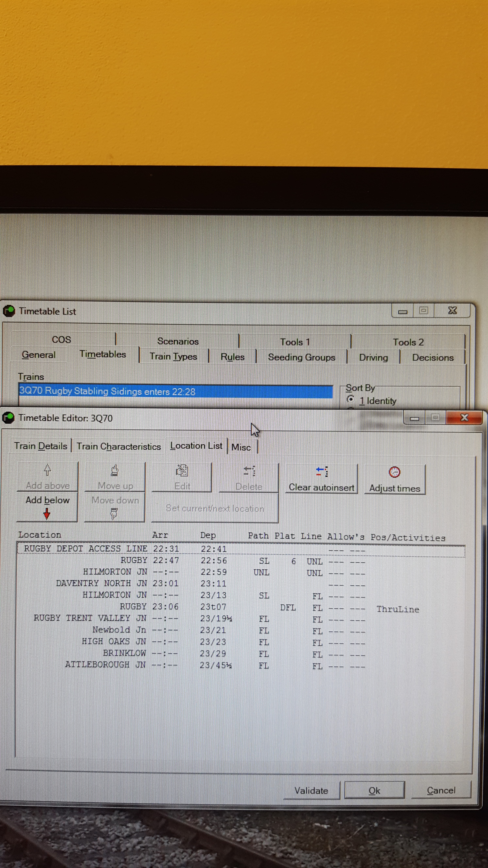Click the Set current/next location button
The height and width of the screenshot is (868, 488).
click(215, 508)
